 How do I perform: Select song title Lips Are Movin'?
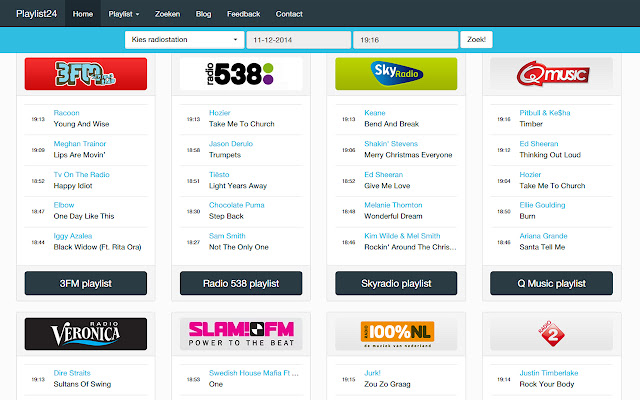[x=79, y=155]
